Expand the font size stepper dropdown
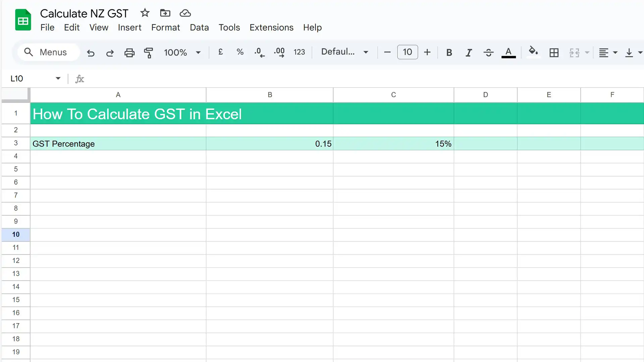This screenshot has width=644, height=362. coord(407,52)
